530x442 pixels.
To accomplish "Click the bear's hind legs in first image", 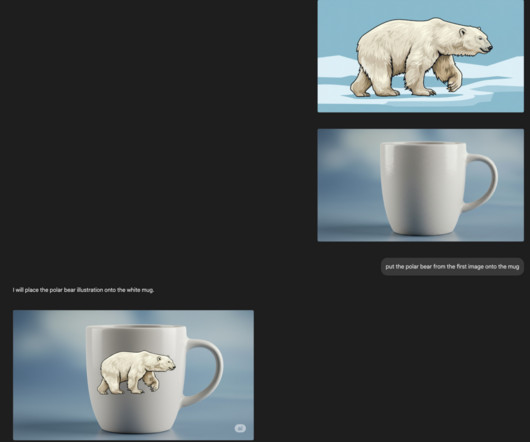I will pyautogui.click(x=363, y=83).
